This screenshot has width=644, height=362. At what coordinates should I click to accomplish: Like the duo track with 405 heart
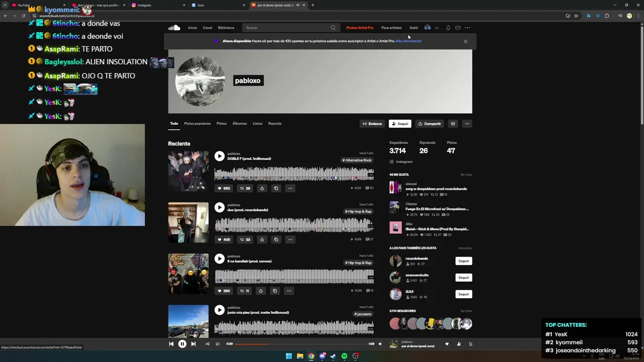[223, 239]
